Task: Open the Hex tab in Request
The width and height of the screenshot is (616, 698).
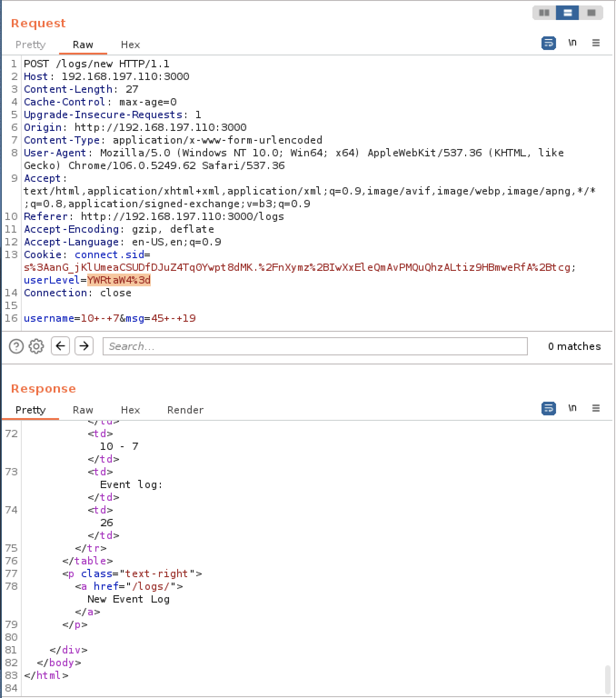Action: pos(130,45)
